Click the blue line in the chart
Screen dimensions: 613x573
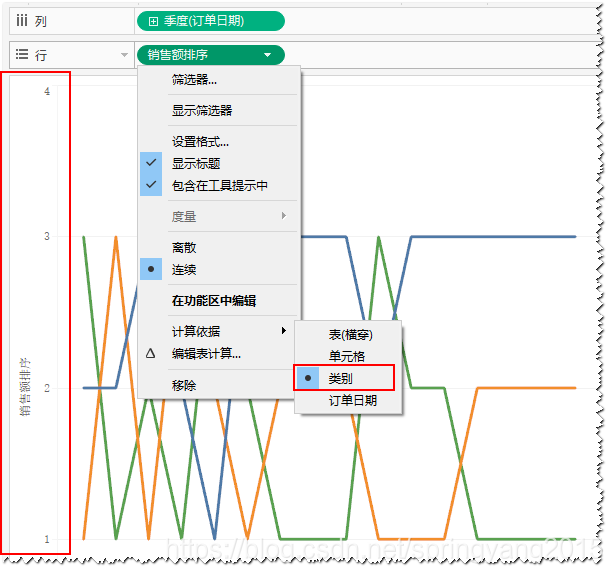493,236
